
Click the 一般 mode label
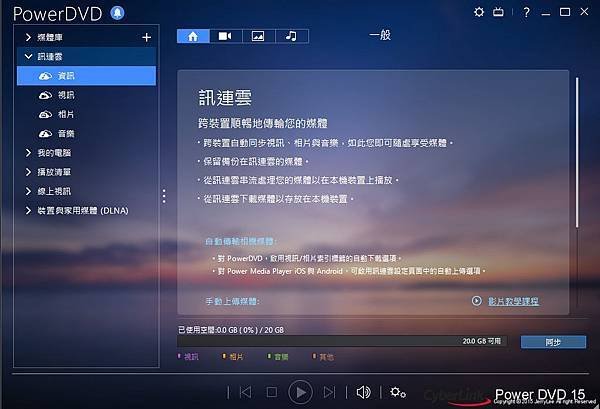point(380,35)
